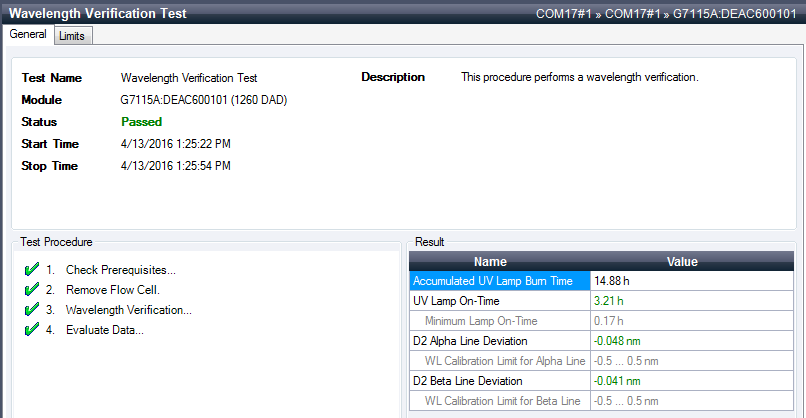This screenshot has width=806, height=418.
Task: Click the -0.048 nm deviation value
Action: [x=617, y=341]
